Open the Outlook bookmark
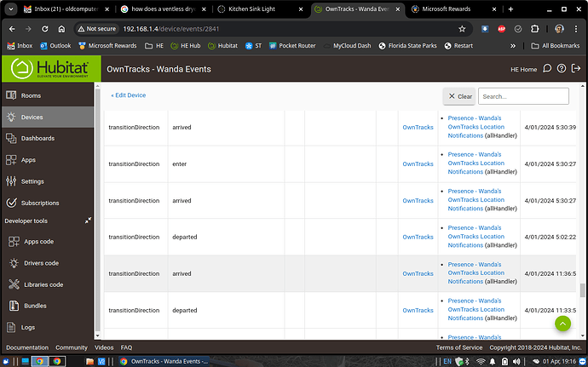588x367 pixels. pos(55,46)
